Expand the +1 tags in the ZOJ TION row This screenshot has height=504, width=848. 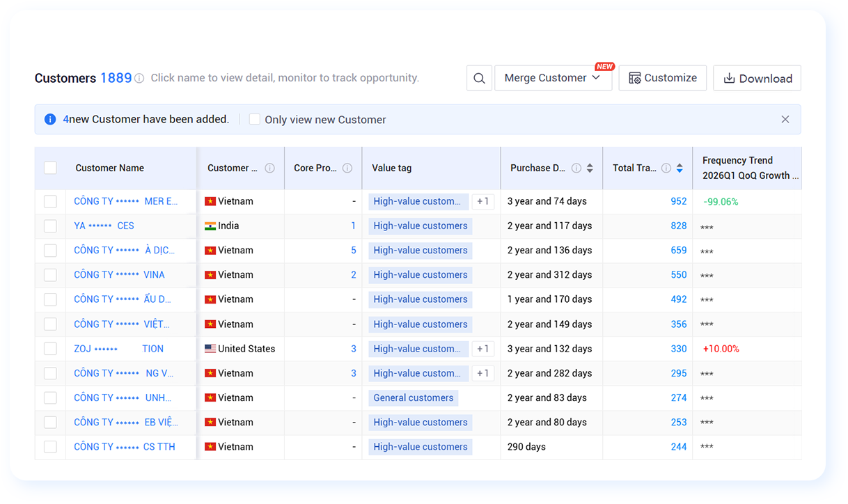click(x=483, y=349)
